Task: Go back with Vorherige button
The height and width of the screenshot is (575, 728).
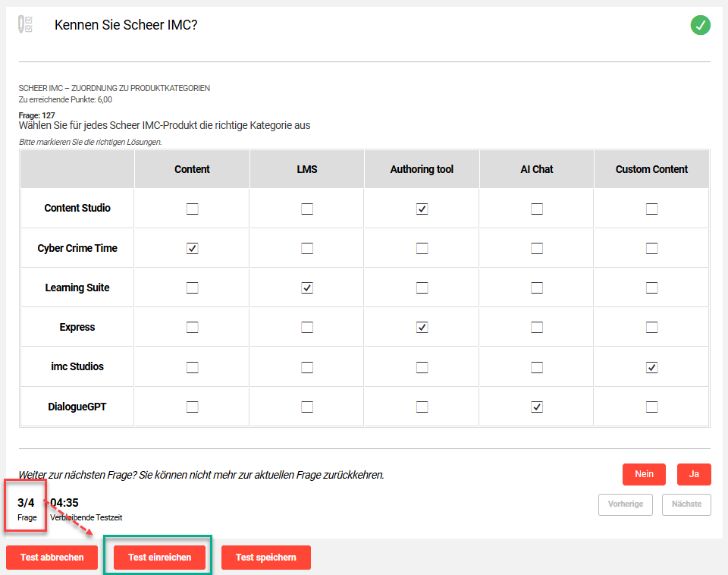Action: tap(626, 504)
